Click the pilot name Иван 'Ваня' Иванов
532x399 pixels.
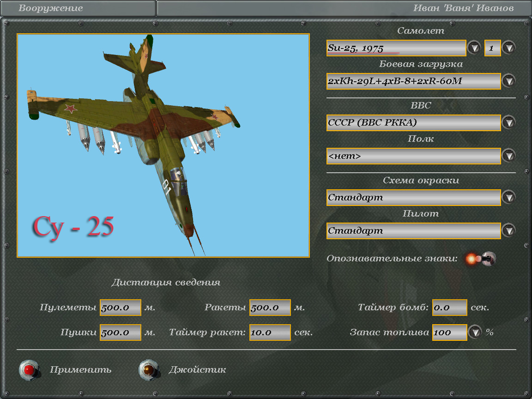464,8
